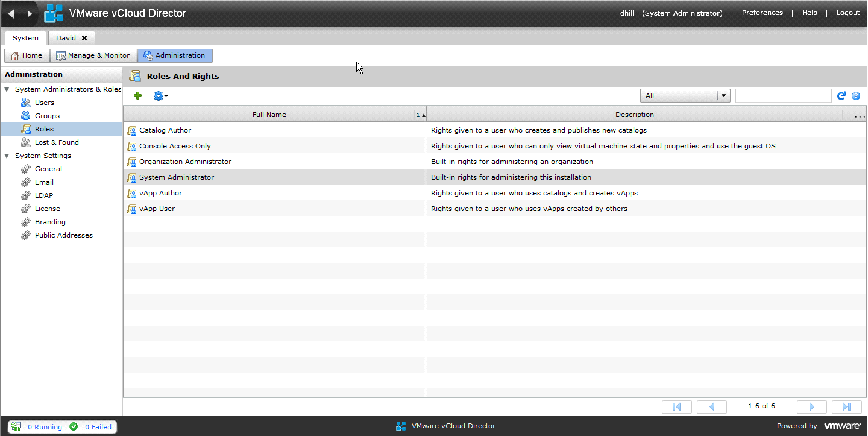Collapse the System Settings tree node

(7, 156)
